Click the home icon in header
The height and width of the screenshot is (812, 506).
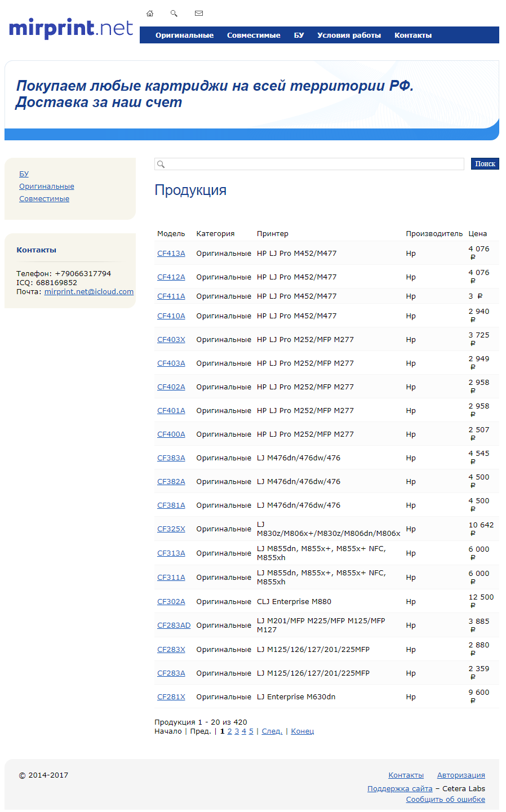tap(150, 14)
